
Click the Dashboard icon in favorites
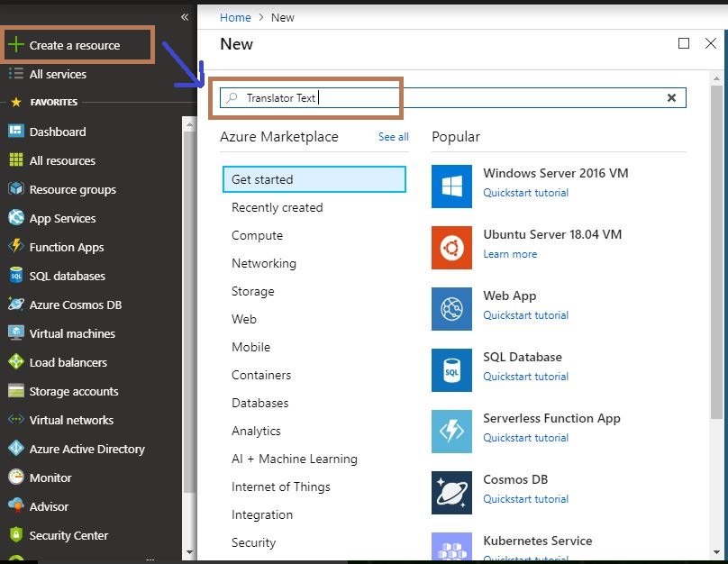tap(16, 132)
